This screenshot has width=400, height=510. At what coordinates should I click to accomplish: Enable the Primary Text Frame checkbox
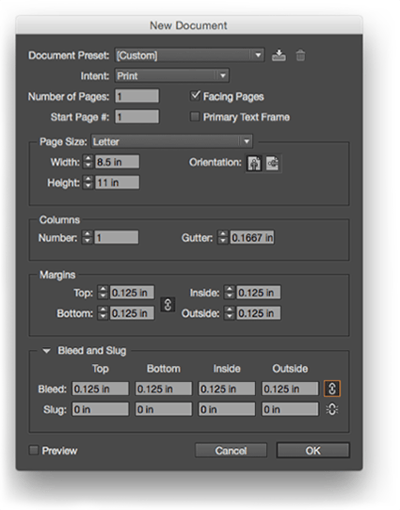[x=194, y=117]
